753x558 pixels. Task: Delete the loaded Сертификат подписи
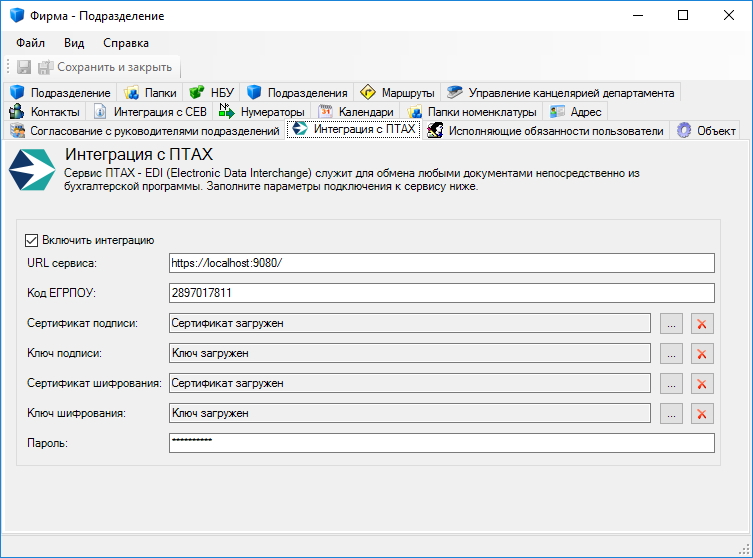point(702,324)
